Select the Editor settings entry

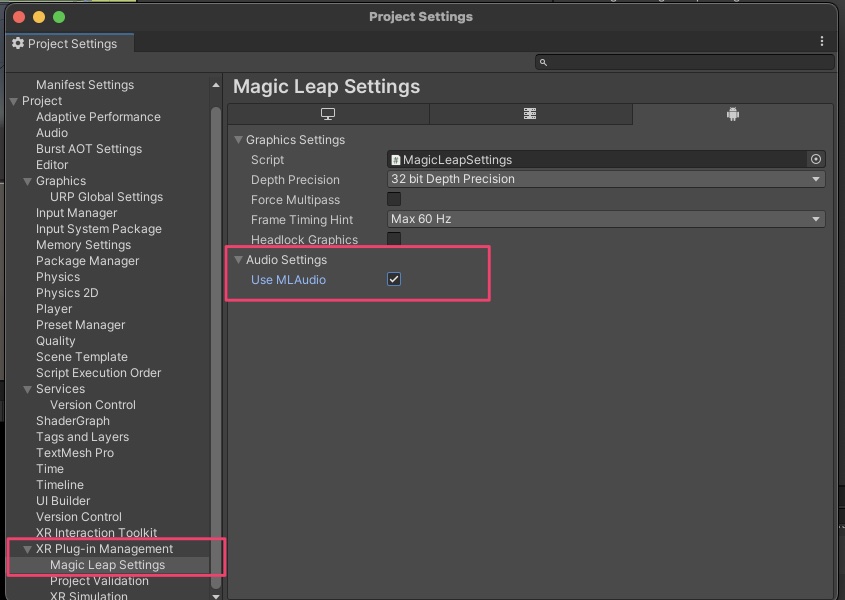[52, 164]
